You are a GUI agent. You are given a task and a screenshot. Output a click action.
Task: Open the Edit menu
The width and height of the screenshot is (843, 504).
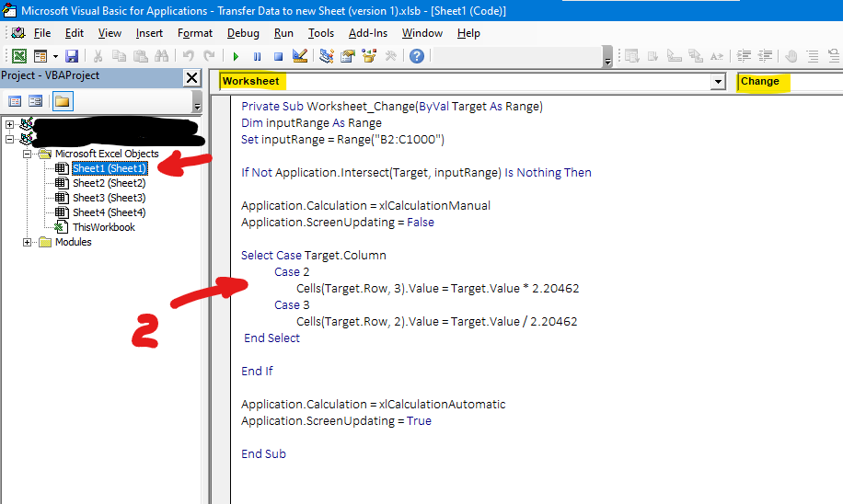(x=75, y=33)
